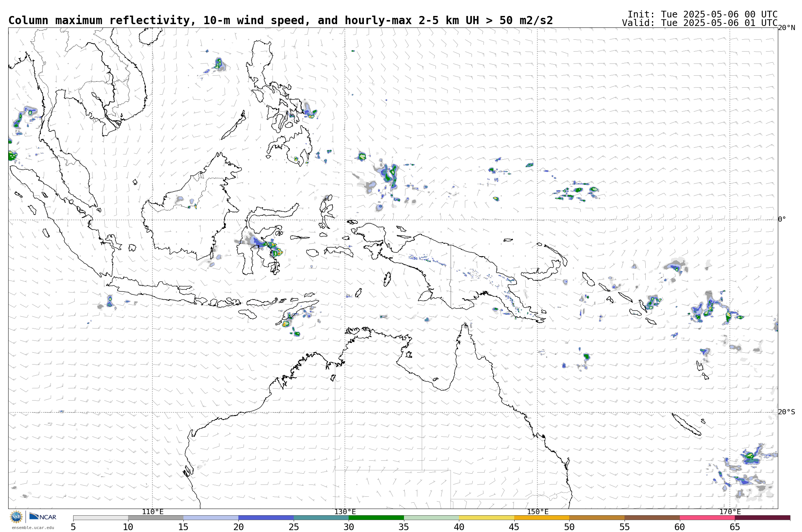Click the colorbar tick label 30
Image resolution: width=802 pixels, height=532 pixels.
[x=349, y=527]
